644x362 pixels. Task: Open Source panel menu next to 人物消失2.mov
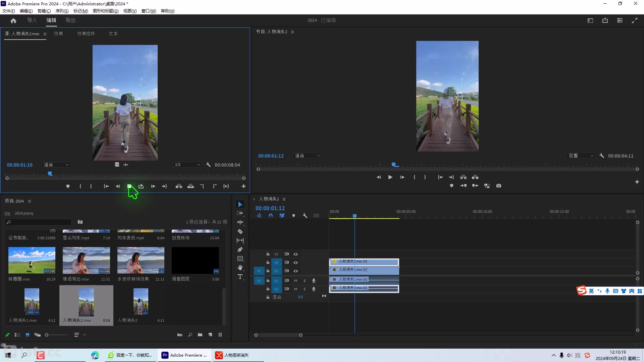point(45,34)
